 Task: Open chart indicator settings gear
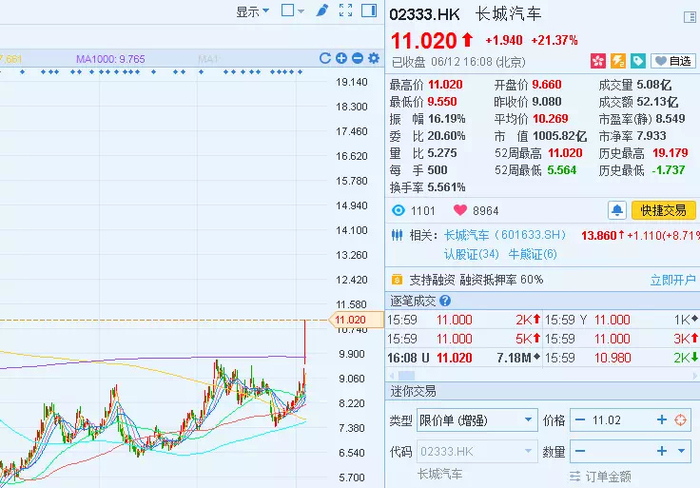374,58
